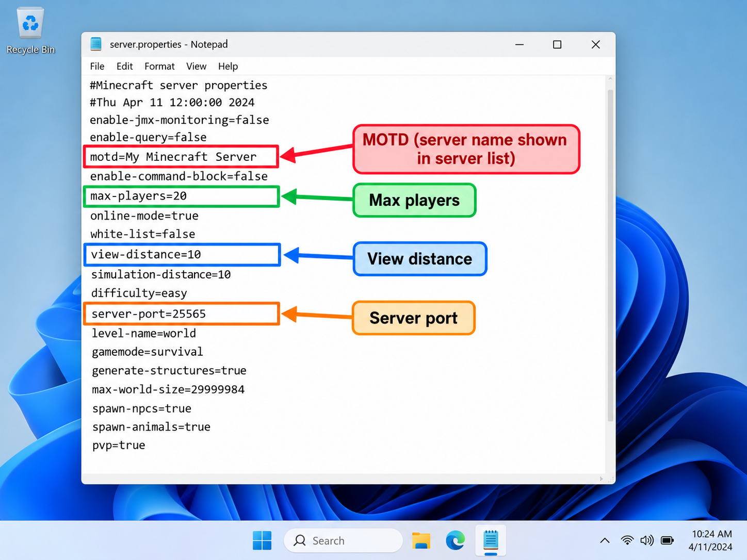Minimize the Notepad window
The width and height of the screenshot is (747, 560).
click(x=519, y=44)
